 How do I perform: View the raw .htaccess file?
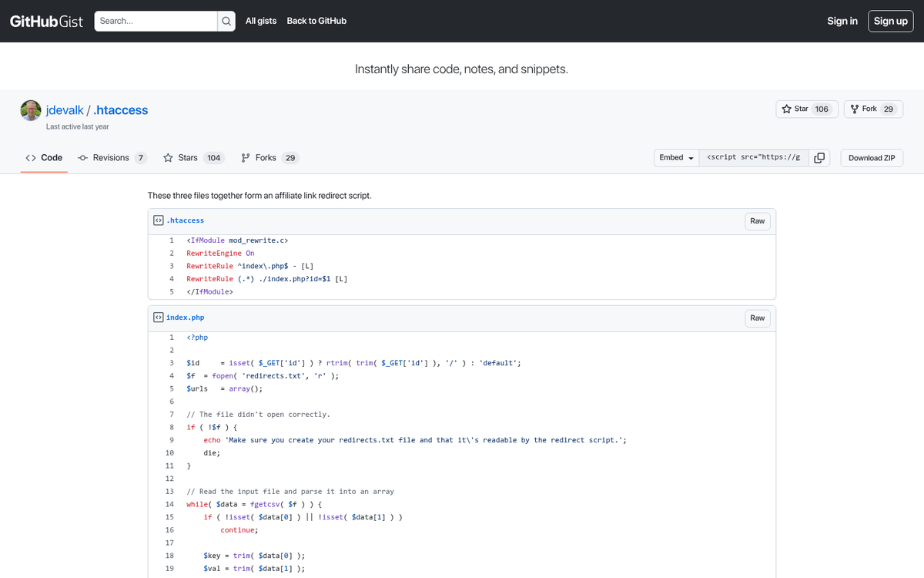coord(757,220)
